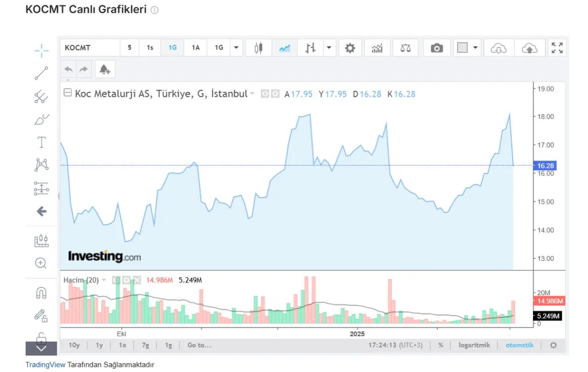Image resolution: width=588 pixels, height=372 pixels.
Task: Open the compare symbols scale icon
Action: pos(405,48)
